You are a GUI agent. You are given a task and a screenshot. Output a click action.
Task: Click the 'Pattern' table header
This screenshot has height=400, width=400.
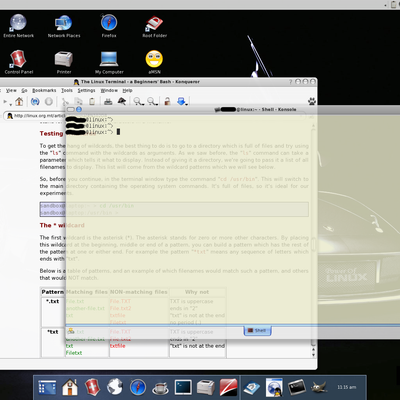[x=53, y=292]
